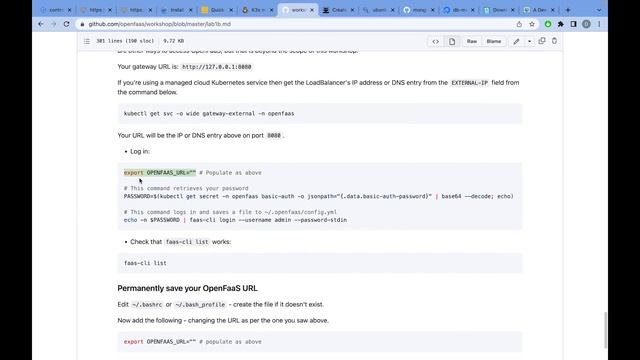Click the '301 lines (198 sloc)' file info

(125, 41)
